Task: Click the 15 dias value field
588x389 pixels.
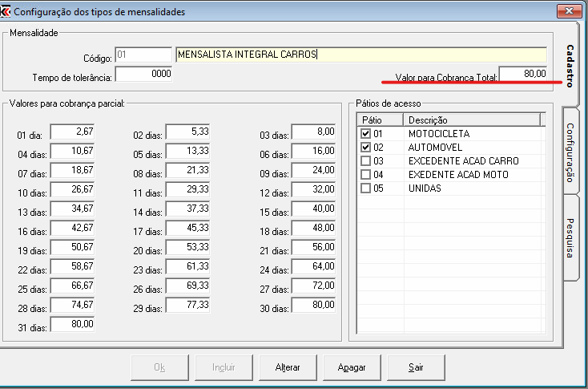Action: (314, 209)
